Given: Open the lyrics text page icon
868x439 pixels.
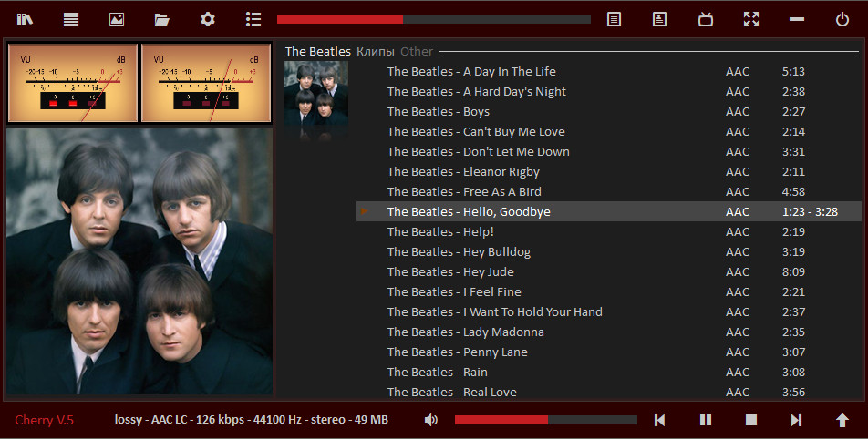Looking at the screenshot, I should tap(615, 19).
